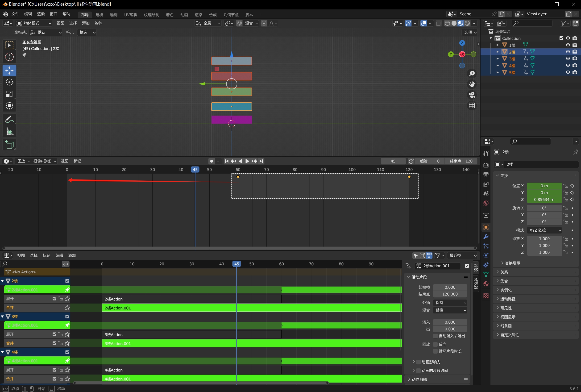Click the Add Cube tool icon
The image size is (581, 392).
9,145
